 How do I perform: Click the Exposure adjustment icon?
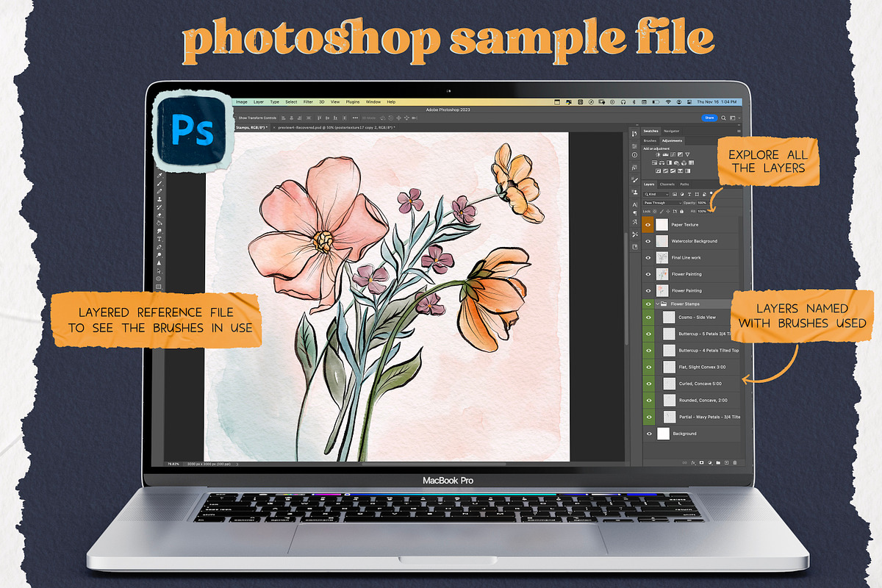[x=680, y=154]
